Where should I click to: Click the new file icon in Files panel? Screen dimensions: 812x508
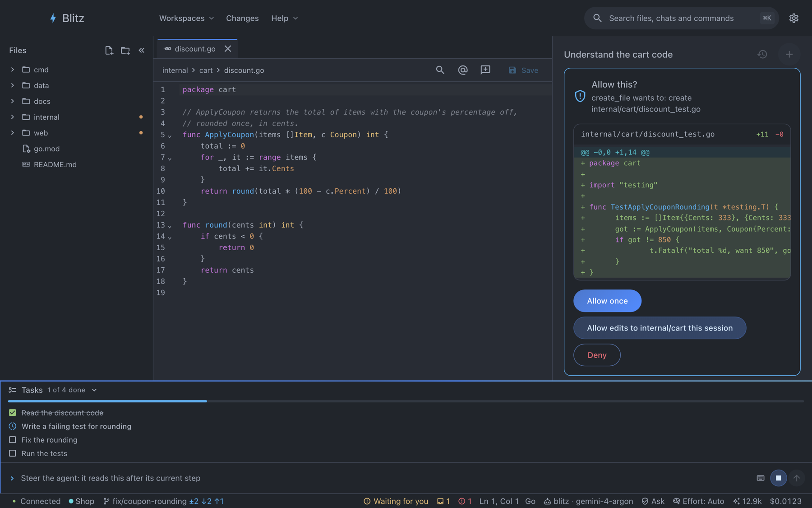(109, 50)
